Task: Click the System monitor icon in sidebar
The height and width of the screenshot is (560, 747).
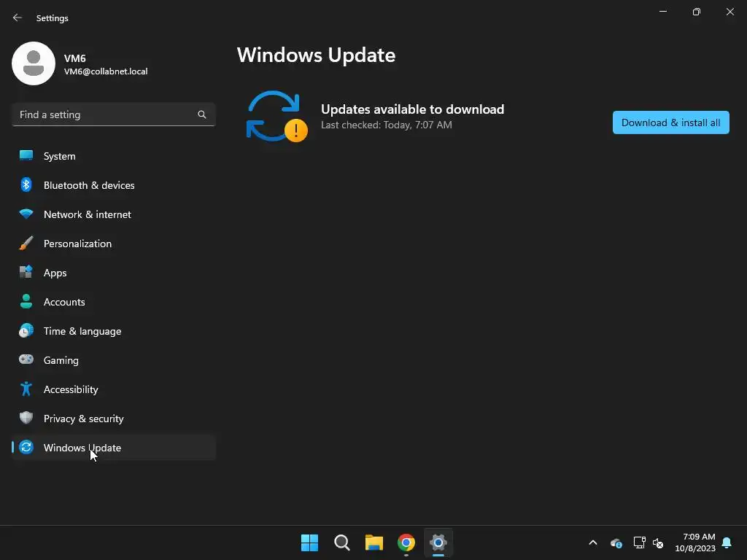Action: click(x=26, y=156)
